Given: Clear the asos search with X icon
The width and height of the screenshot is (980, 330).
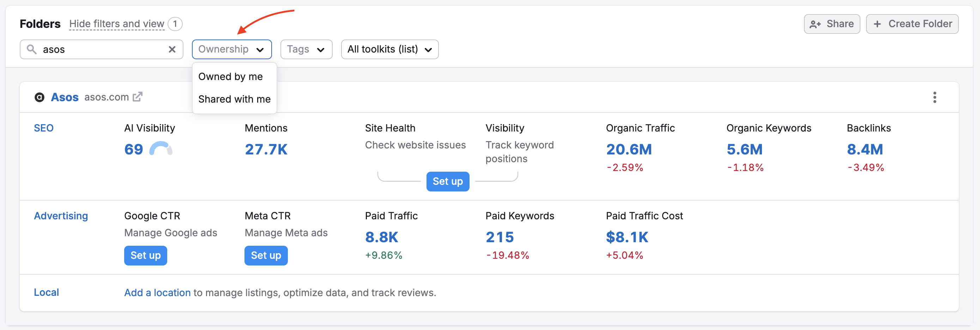Looking at the screenshot, I should (x=172, y=49).
